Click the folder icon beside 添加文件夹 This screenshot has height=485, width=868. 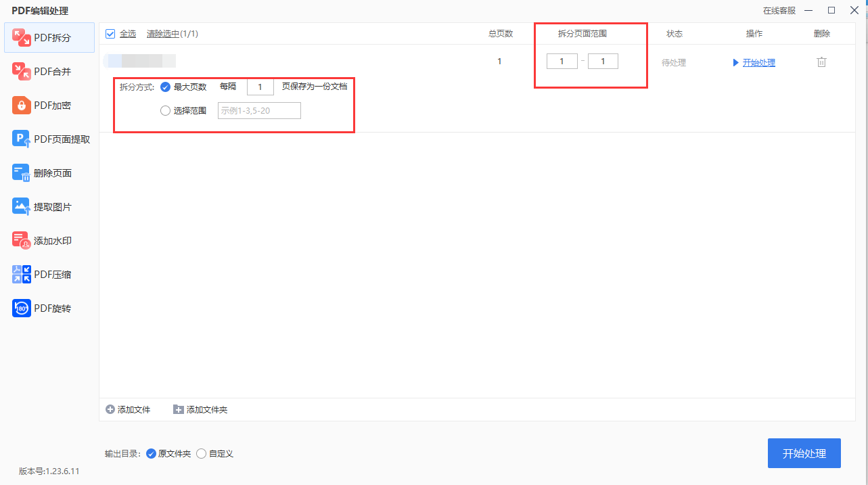[x=179, y=409]
